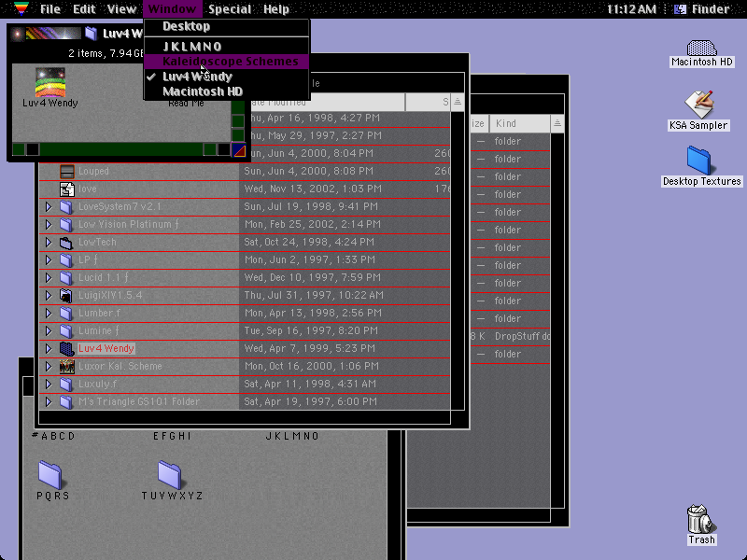The height and width of the screenshot is (560, 747).
Task: Open the Finder application menu
Action: (x=702, y=9)
